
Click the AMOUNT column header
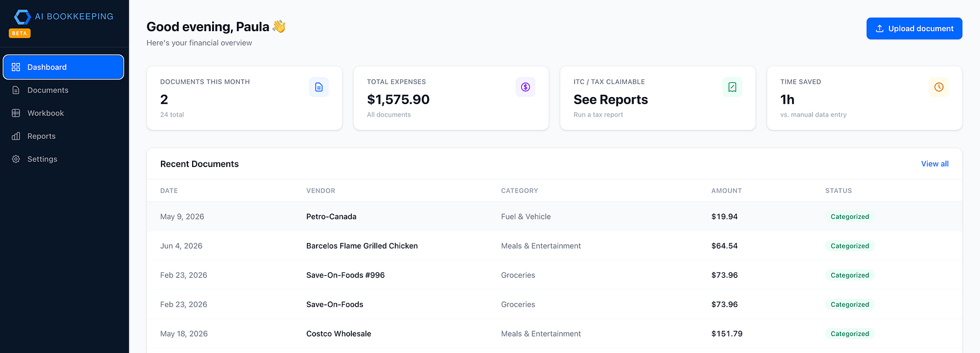[x=727, y=191]
